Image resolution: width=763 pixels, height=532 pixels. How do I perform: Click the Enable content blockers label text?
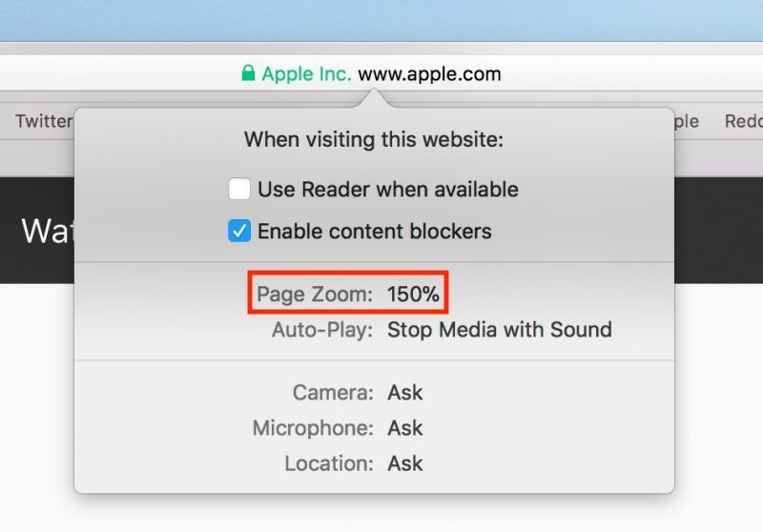(374, 231)
